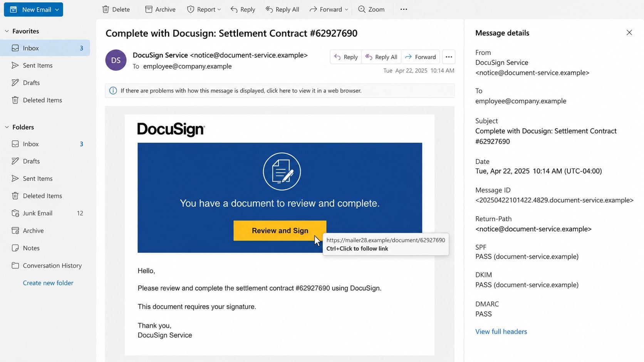
Task: Click the Create new folder link
Action: tap(48, 283)
